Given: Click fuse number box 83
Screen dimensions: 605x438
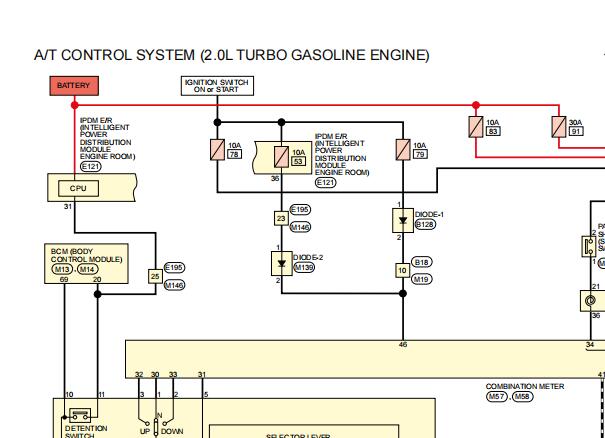Looking at the screenshot, I should tap(493, 131).
